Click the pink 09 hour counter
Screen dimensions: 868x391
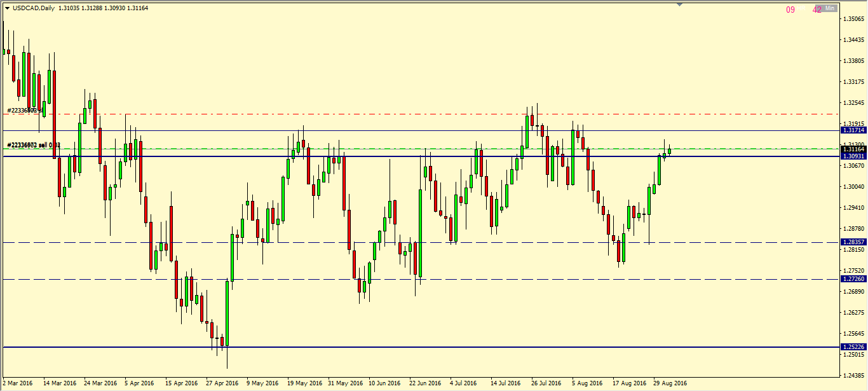(790, 10)
